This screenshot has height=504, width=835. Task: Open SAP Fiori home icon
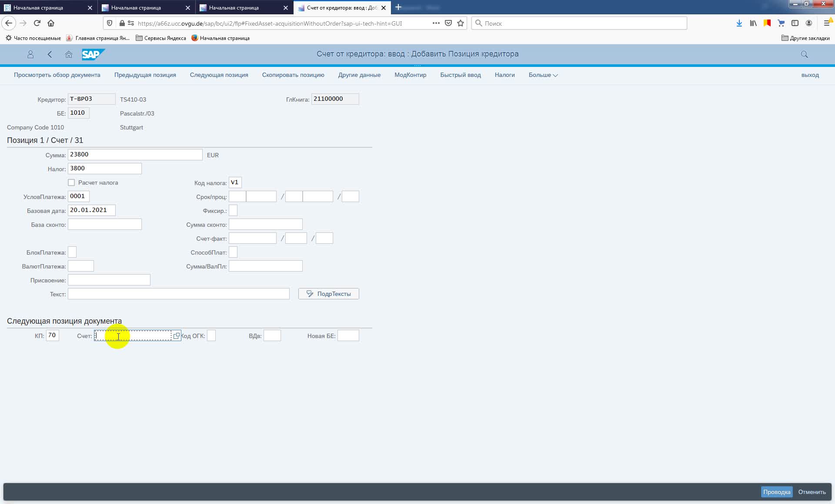(x=68, y=54)
